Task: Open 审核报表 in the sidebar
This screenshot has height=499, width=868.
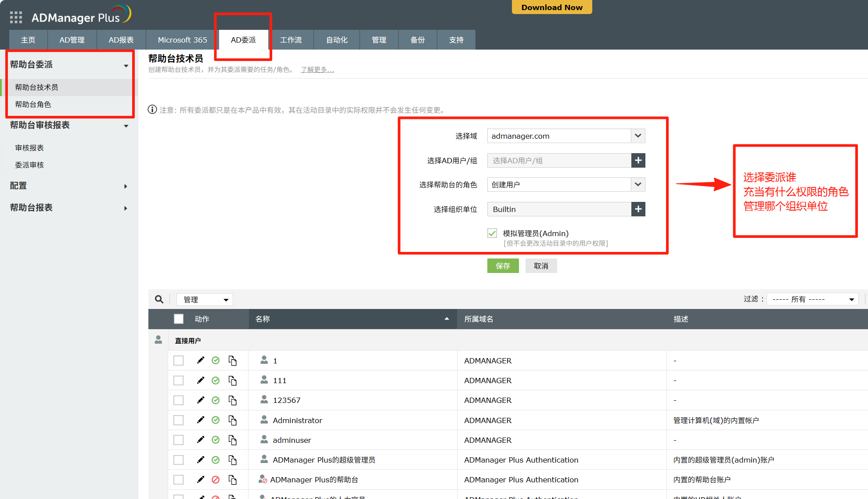Action: point(29,148)
